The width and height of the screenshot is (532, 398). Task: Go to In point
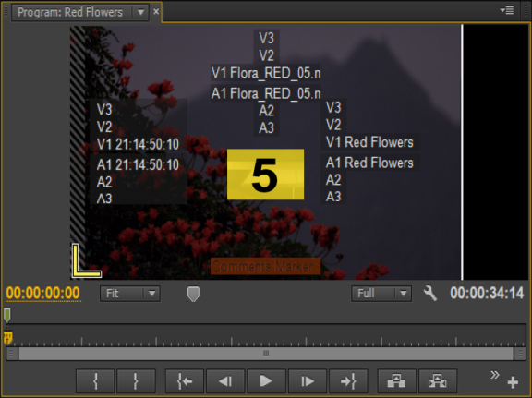(185, 381)
